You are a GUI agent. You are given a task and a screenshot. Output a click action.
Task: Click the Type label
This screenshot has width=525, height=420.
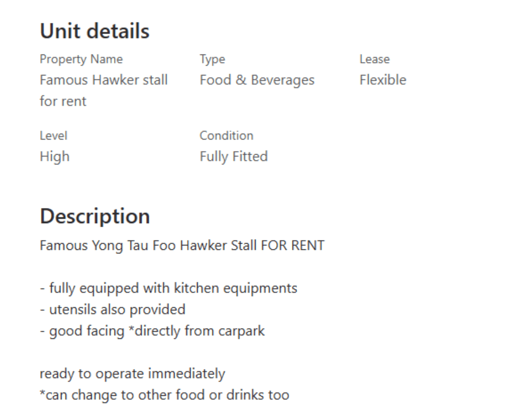point(212,59)
